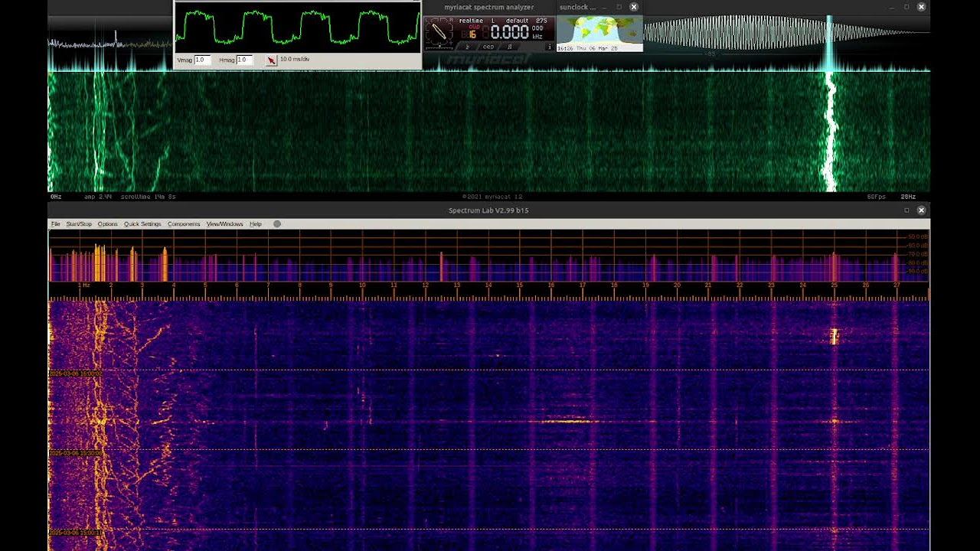Screen dimensions: 980x551
Task: Click the bright 25 Hz peak in green waterfall
Action: click(830, 130)
